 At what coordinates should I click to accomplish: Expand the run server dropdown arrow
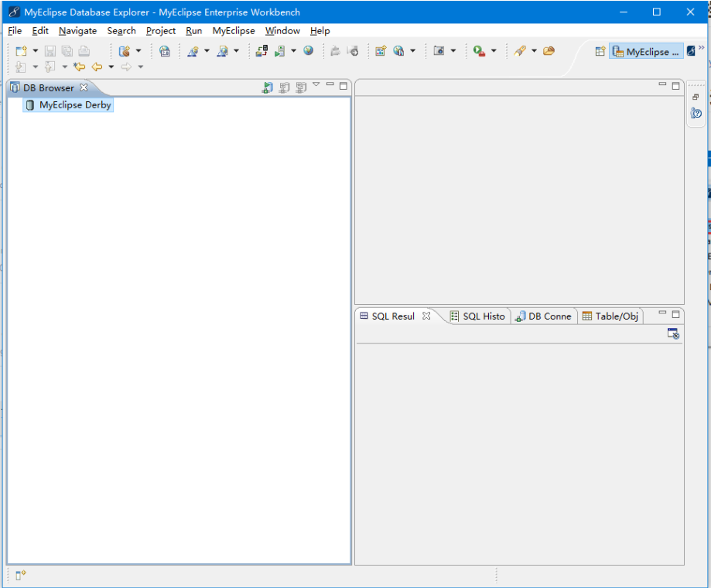tap(293, 51)
